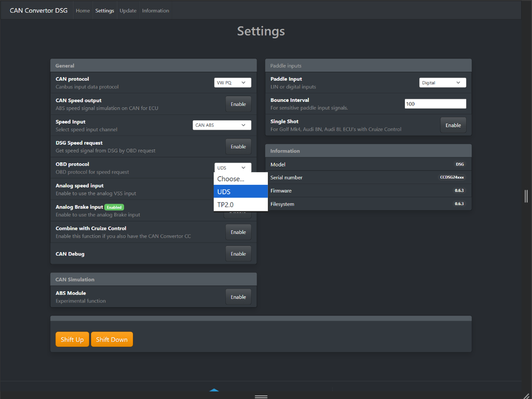
Task: Enable Single Shot option
Action: [x=453, y=125]
